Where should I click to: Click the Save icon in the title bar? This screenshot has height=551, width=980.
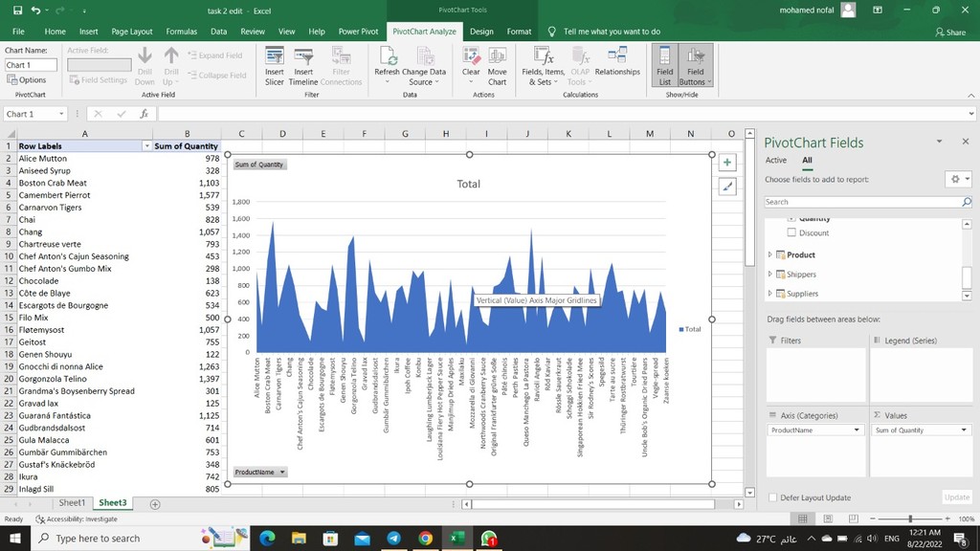17,10
